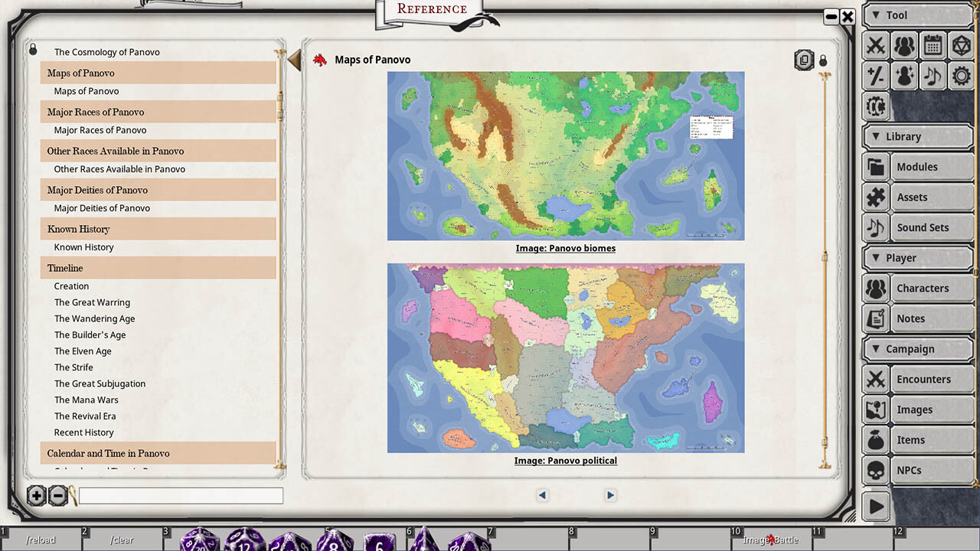Open the Sound tool music note icon
The width and height of the screenshot is (980, 551).
point(933,75)
